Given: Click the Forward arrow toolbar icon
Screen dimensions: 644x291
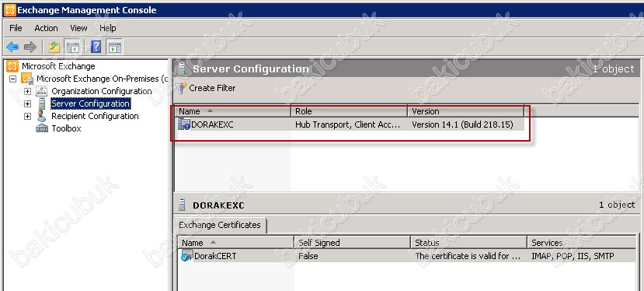Looking at the screenshot, I should point(30,47).
